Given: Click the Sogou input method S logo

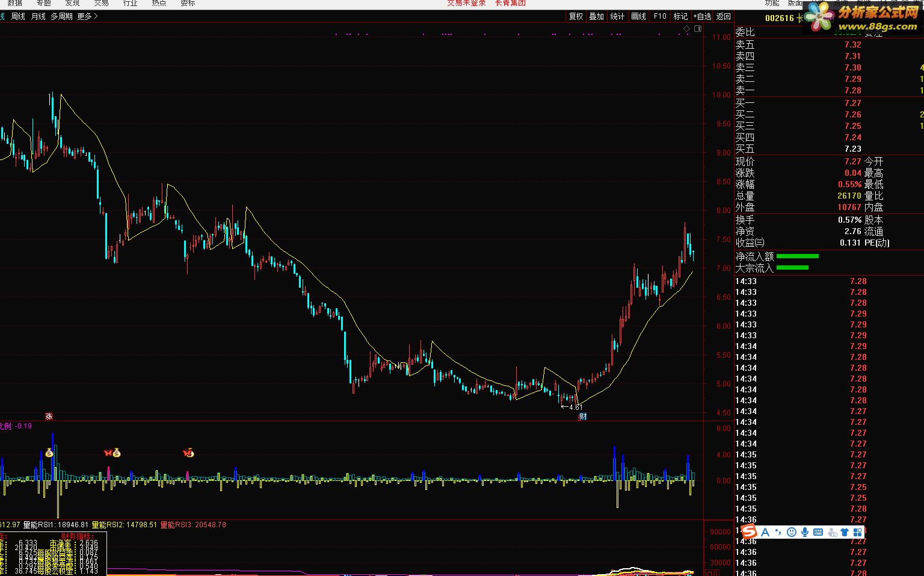Looking at the screenshot, I should click(x=749, y=531).
